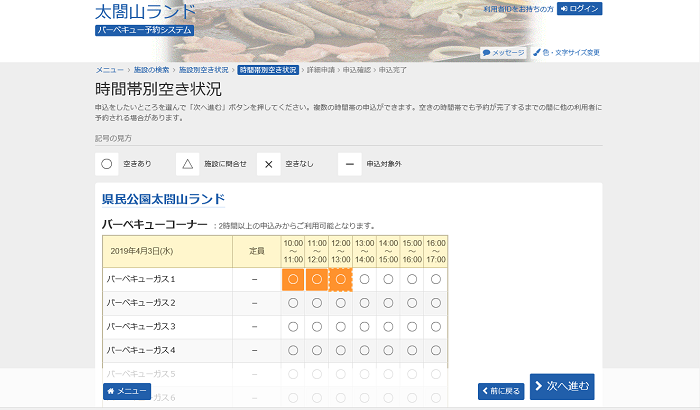Click the バーベキューガス4 row label
Viewport: 700px width, 410px height.
[x=141, y=351]
